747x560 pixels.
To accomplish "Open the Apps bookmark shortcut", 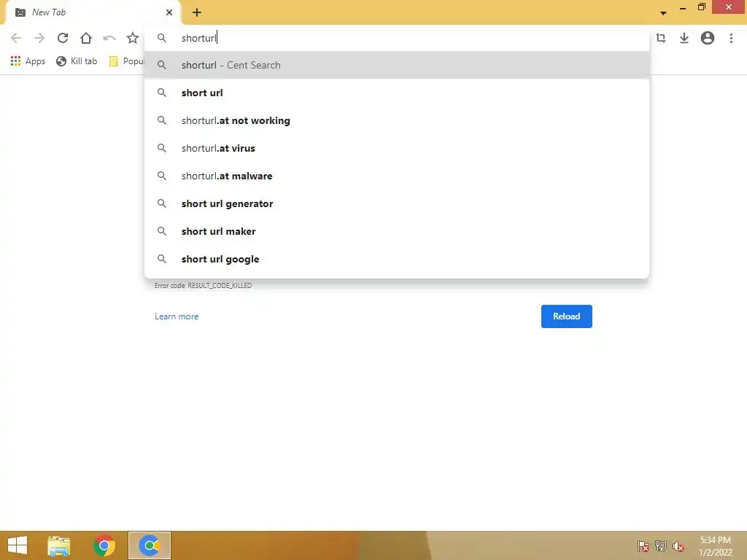I will [28, 61].
